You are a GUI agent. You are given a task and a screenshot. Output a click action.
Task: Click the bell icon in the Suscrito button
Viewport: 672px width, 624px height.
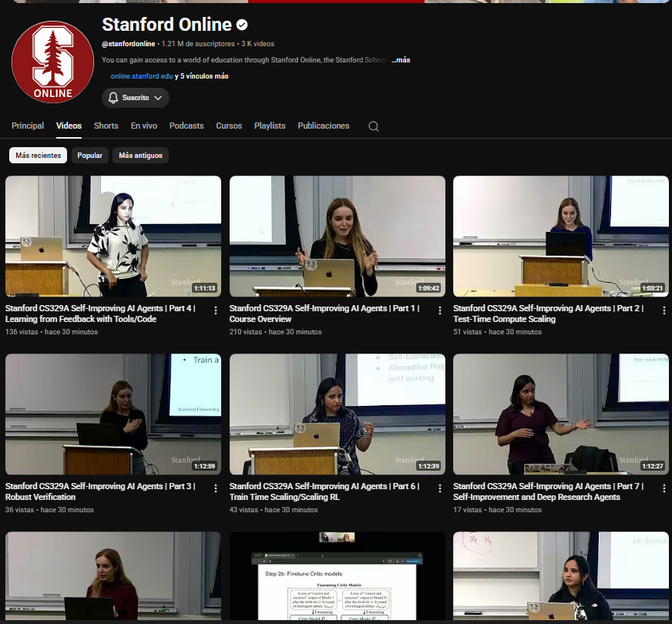tap(113, 98)
